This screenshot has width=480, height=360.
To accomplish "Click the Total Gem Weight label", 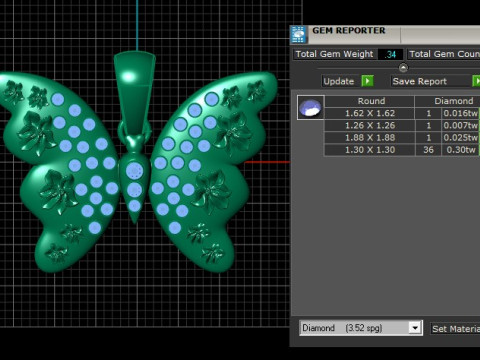I will point(335,54).
